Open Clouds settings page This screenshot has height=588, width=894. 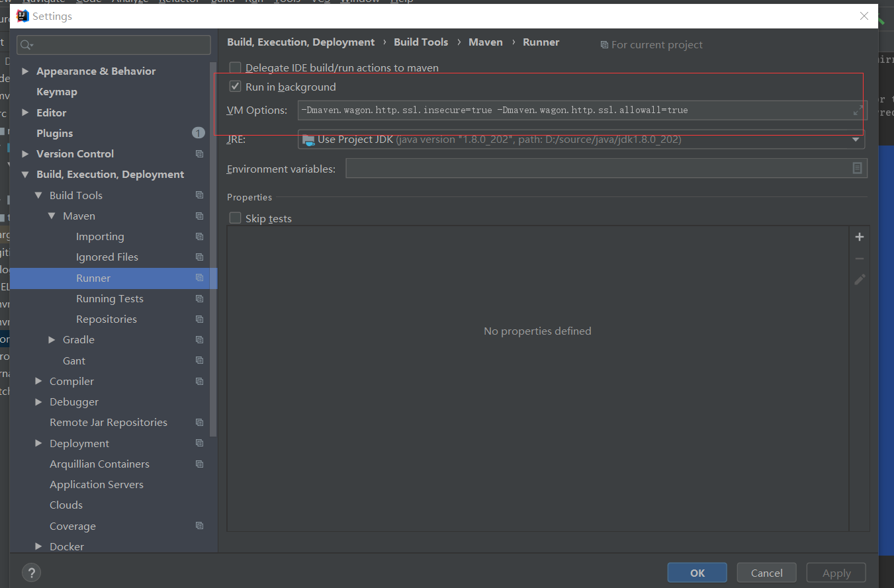(66, 505)
